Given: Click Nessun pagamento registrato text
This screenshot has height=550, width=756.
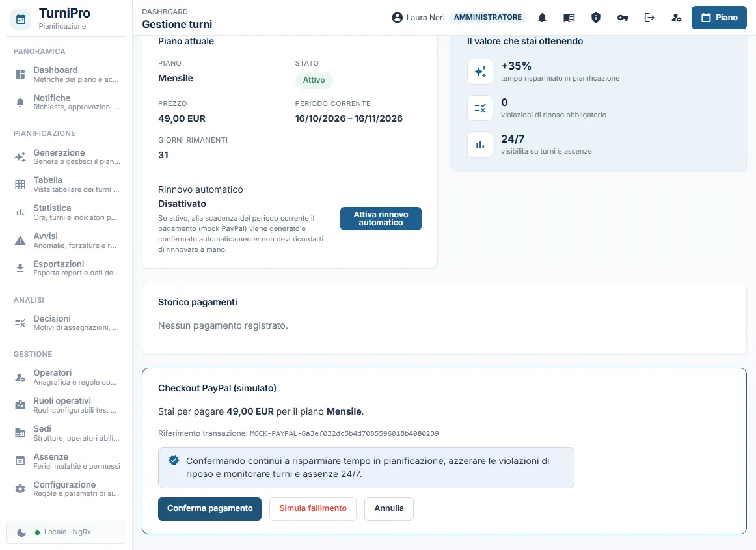Looking at the screenshot, I should click(223, 326).
